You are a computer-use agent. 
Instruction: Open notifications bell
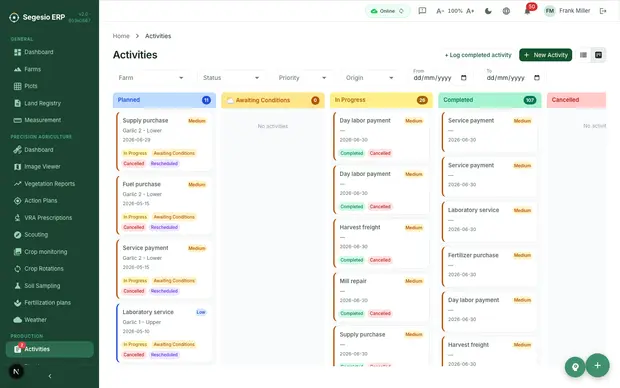pos(527,11)
